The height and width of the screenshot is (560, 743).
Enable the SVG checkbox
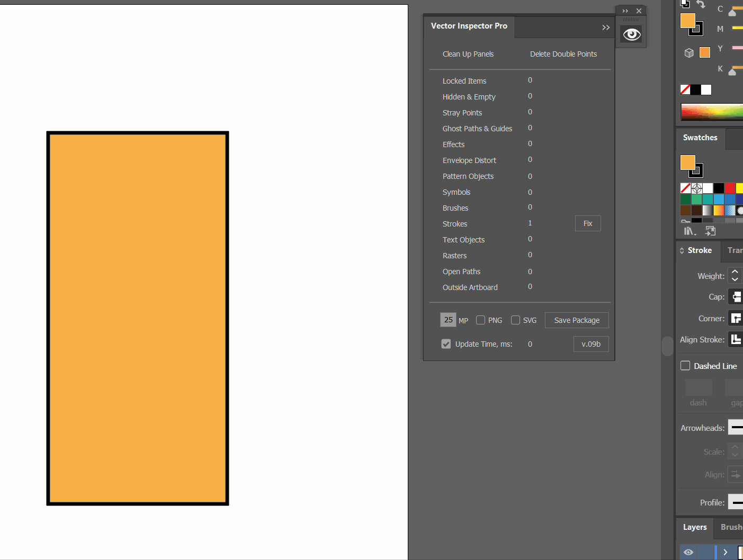pos(515,320)
